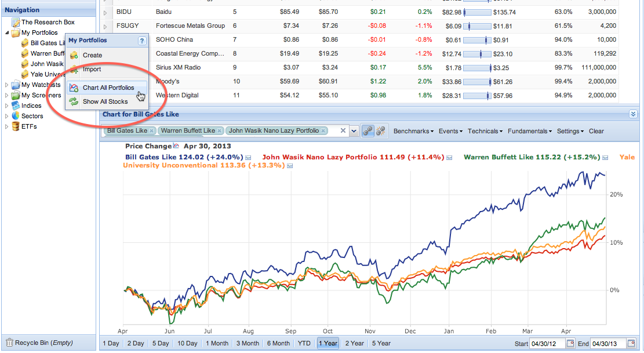The width and height of the screenshot is (644, 353).
Task: Open the Benchmarks menu
Action: (x=414, y=131)
